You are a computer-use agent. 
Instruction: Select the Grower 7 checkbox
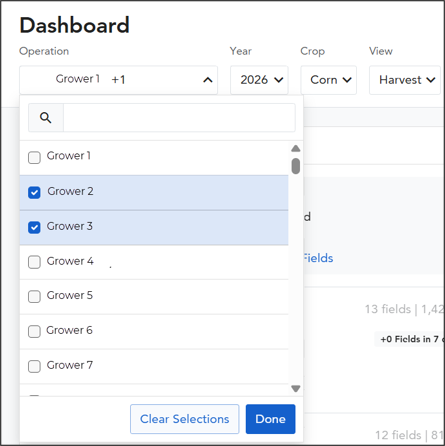[34, 366]
